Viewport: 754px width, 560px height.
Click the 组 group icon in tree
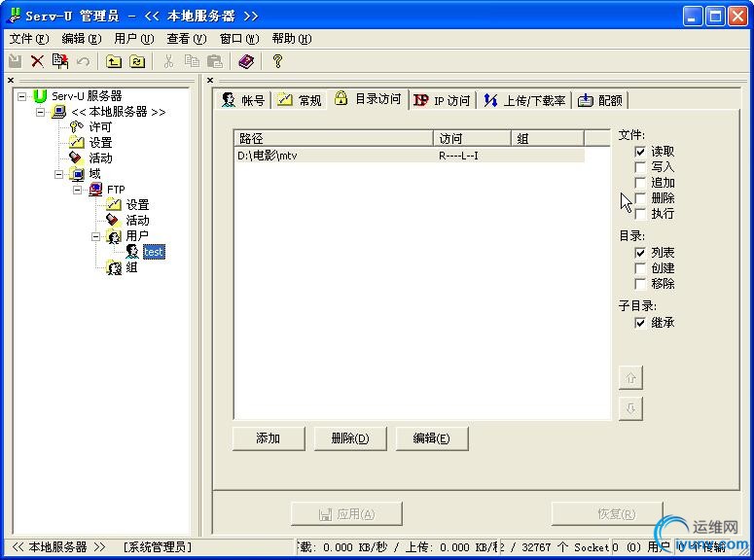pyautogui.click(x=115, y=267)
